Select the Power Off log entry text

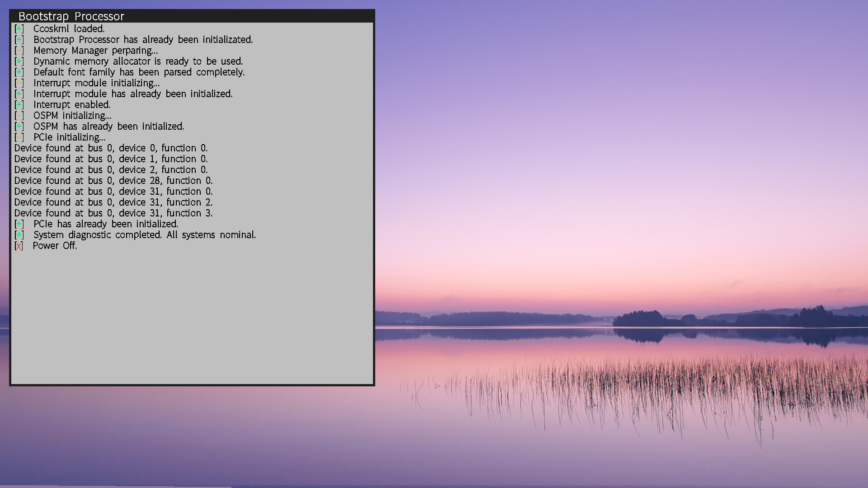pos(55,246)
